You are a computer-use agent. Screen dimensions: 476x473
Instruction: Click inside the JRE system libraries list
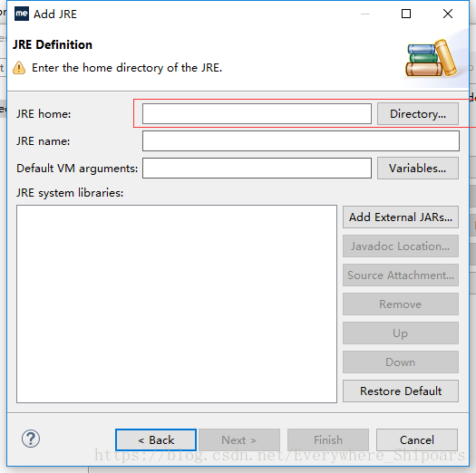pos(177,304)
